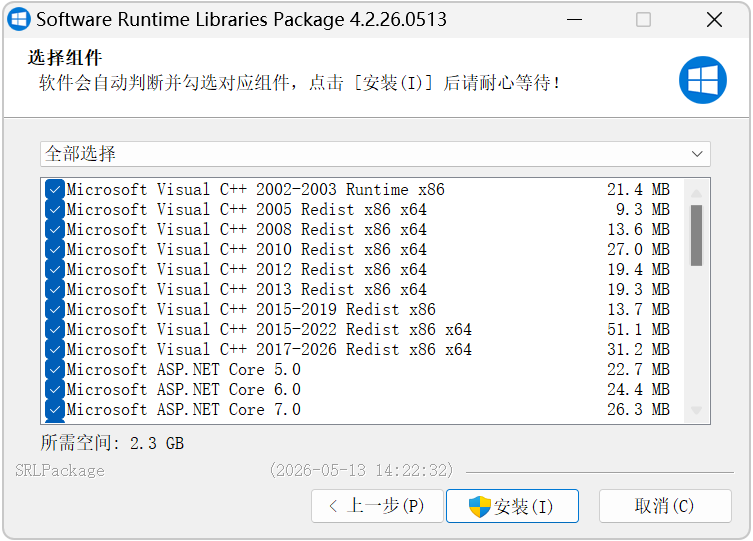753x541 pixels.
Task: Close the installer window
Action: (x=715, y=20)
